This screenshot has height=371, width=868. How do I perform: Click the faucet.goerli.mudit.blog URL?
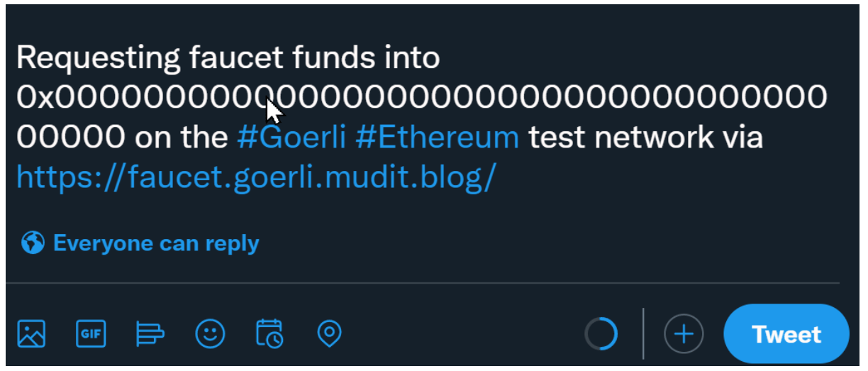[255, 177]
